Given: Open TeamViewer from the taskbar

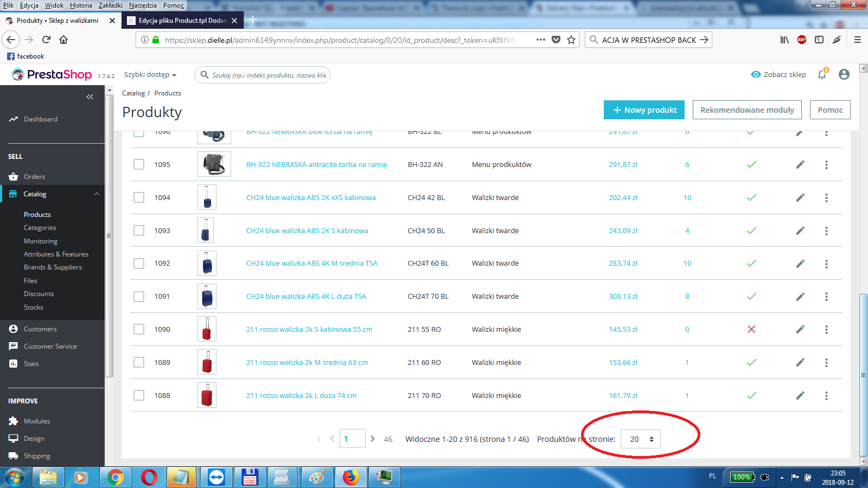Looking at the screenshot, I should [x=216, y=477].
